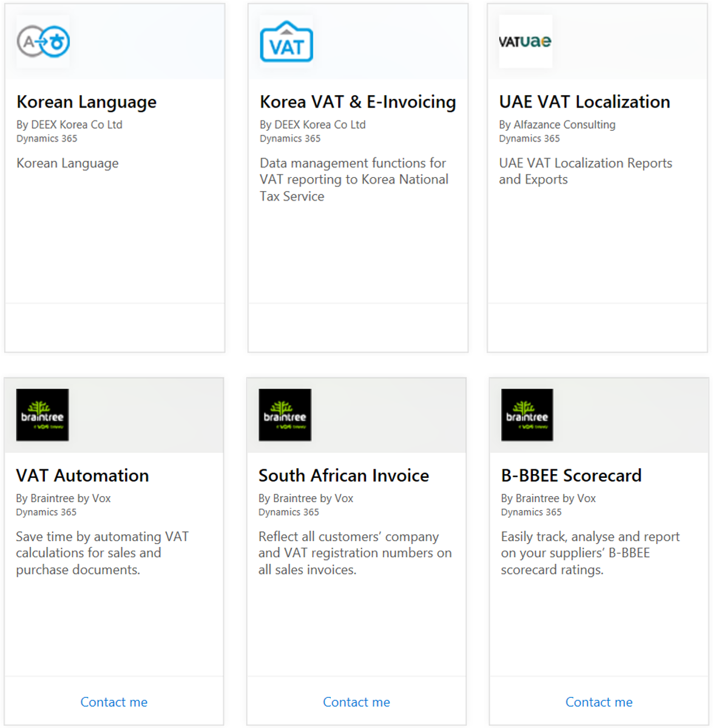The width and height of the screenshot is (713, 728).
Task: Click the suppliers' B-BBEE scorecard ratings description
Action: 590,553
